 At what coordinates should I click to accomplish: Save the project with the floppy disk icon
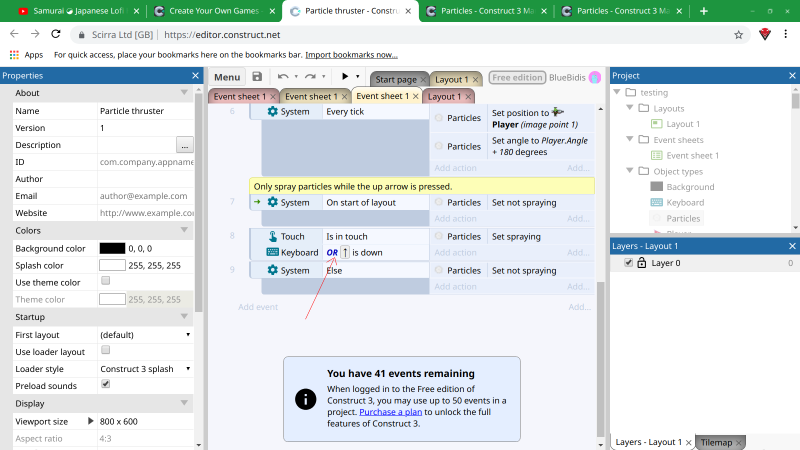pyautogui.click(x=257, y=77)
